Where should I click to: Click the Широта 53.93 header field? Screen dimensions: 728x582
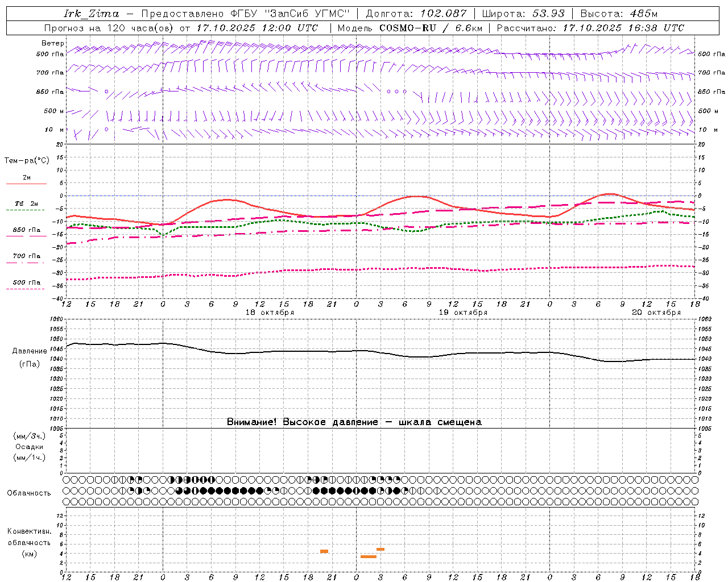(x=523, y=14)
